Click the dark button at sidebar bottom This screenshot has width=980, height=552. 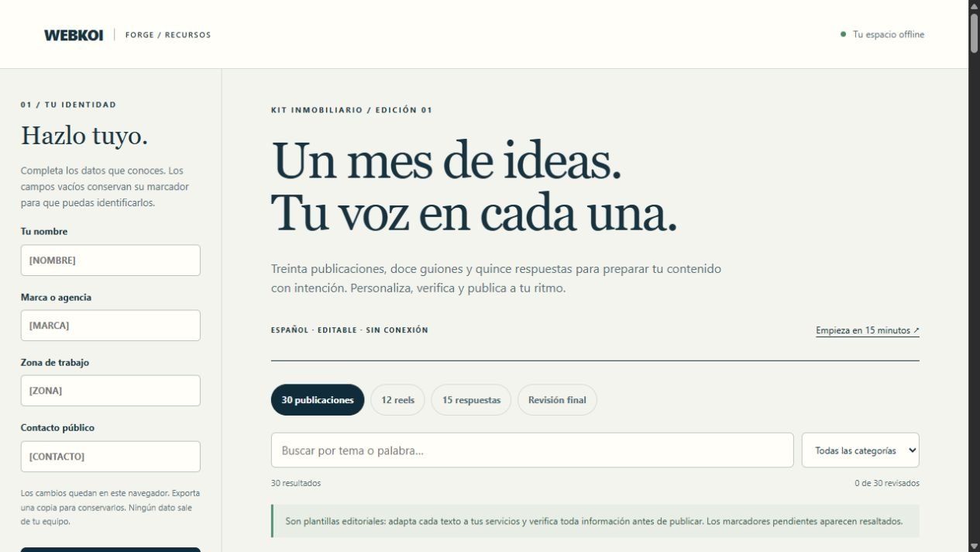[x=111, y=550]
